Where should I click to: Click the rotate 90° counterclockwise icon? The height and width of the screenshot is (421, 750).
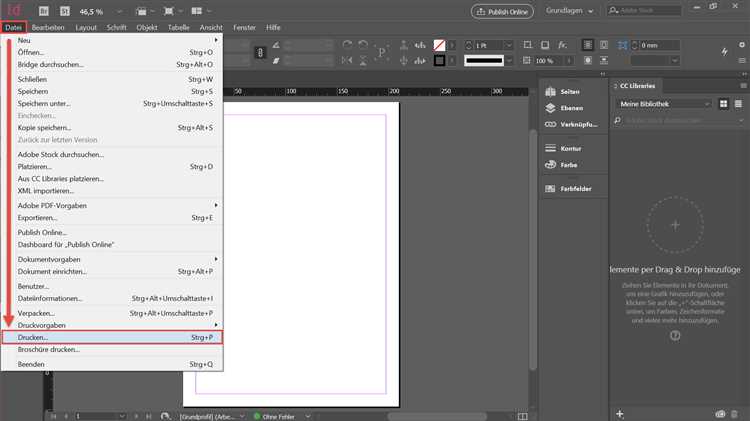click(363, 45)
